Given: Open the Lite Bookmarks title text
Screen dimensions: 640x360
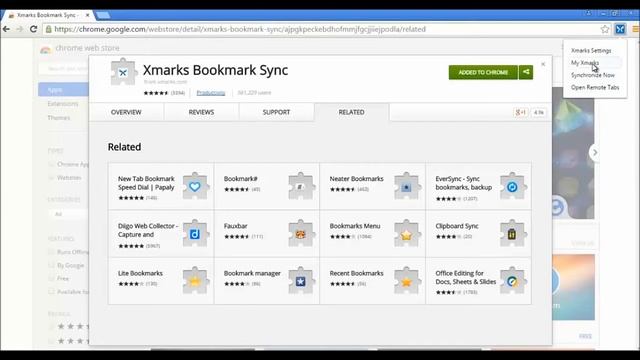Looking at the screenshot, I should [x=140, y=273].
